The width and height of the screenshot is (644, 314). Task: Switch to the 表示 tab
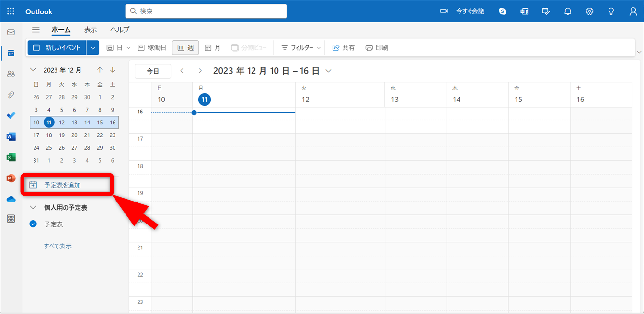tap(91, 30)
